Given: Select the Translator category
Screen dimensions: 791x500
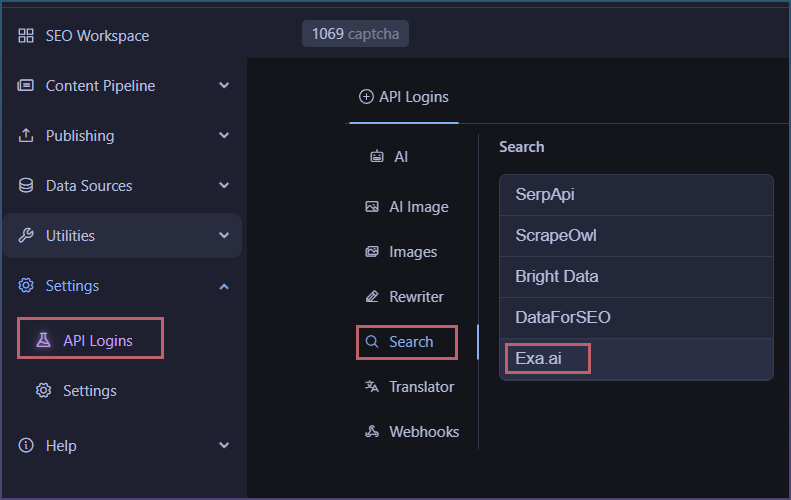Looking at the screenshot, I should coord(410,387).
